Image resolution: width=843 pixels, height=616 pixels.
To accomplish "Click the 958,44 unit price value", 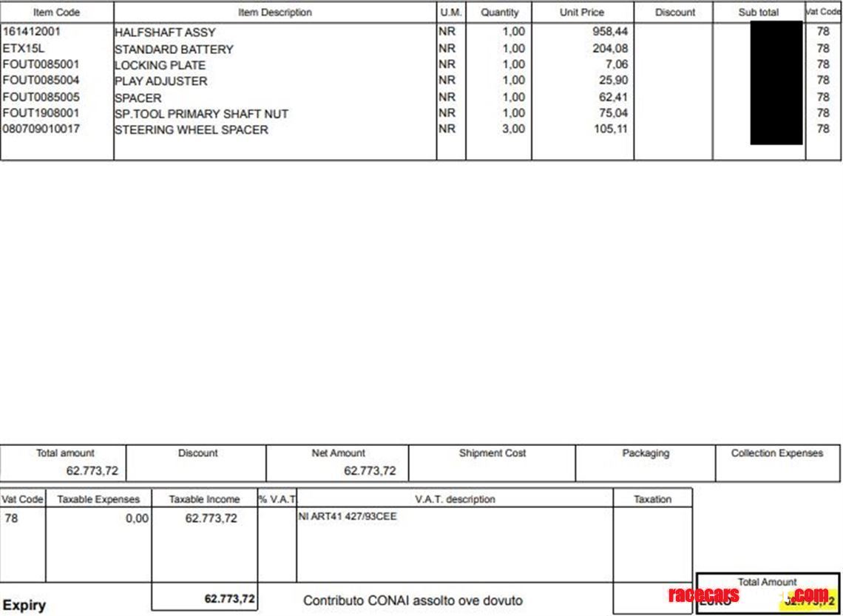I will pos(610,32).
